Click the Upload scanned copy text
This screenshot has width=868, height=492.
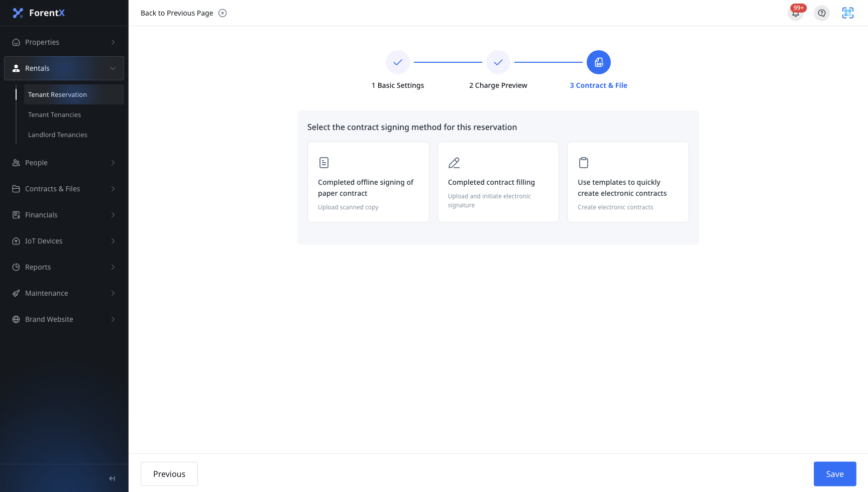348,207
